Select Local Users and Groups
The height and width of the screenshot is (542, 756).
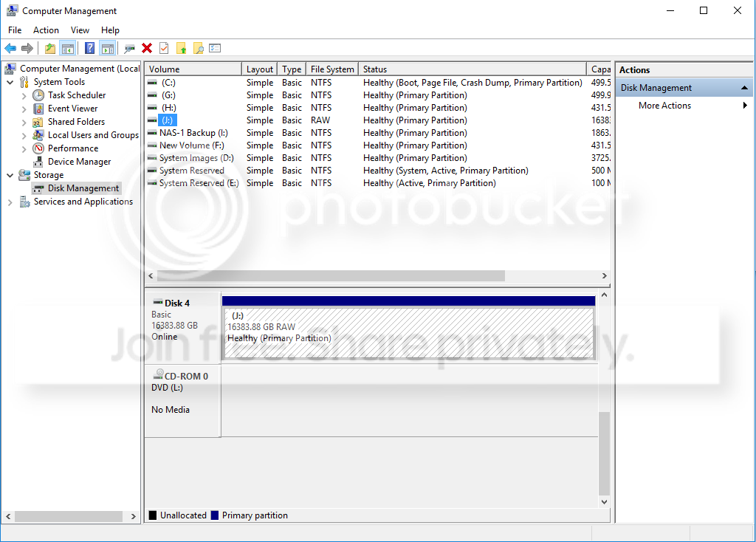93,135
